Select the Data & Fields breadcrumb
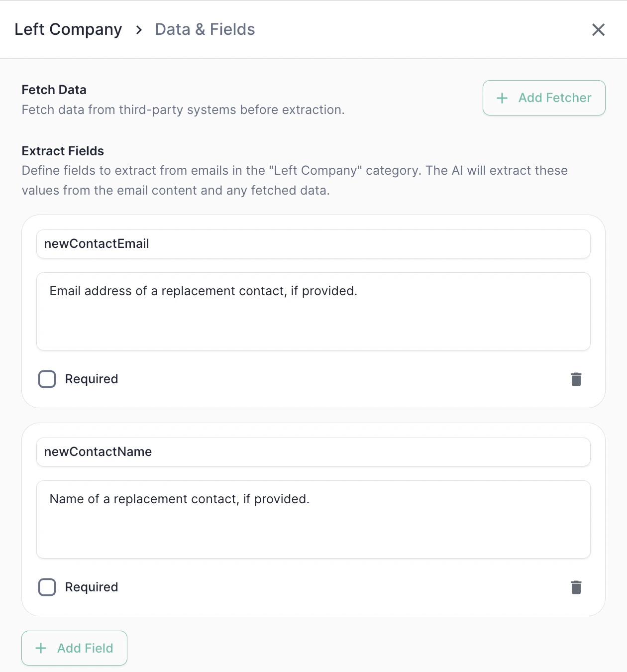The image size is (627, 672). [x=205, y=29]
